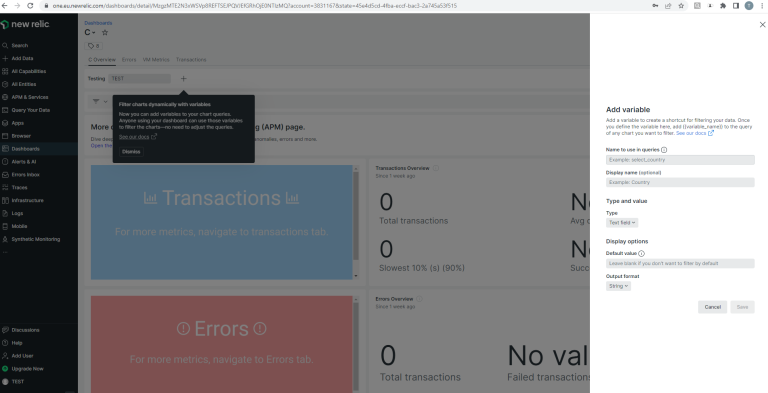Open Mobile in the sidebar
Image resolution: width=768 pixels, height=393 pixels.
click(15, 226)
